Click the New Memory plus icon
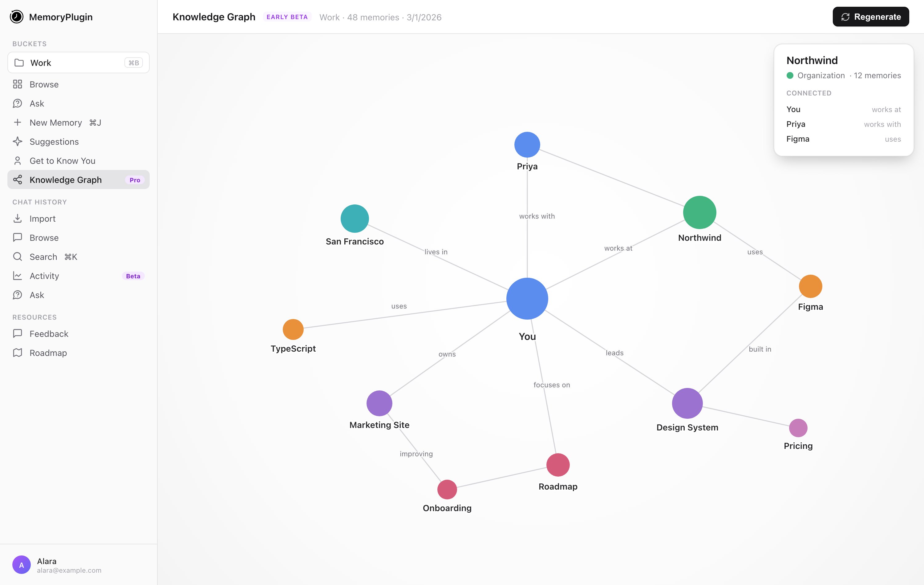The image size is (924, 585). pos(18,122)
